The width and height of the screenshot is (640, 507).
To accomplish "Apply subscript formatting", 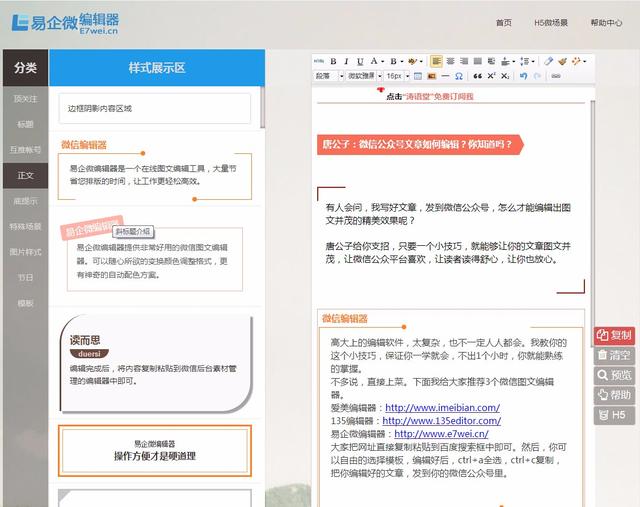I will pos(505,76).
